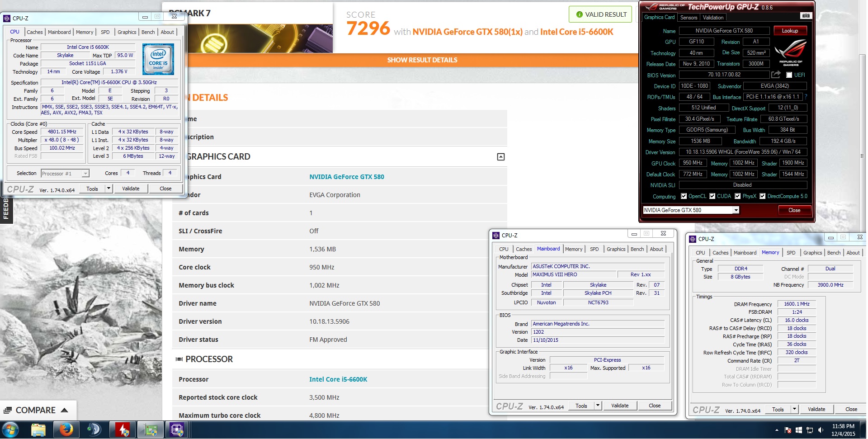This screenshot has height=439, width=868.
Task: Click the Action Center flag tray icon
Action: point(788,430)
